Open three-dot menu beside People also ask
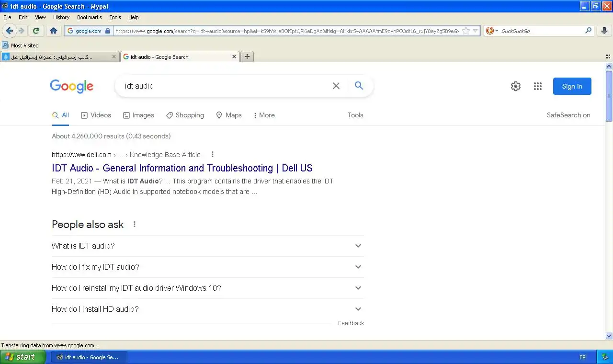 (135, 224)
